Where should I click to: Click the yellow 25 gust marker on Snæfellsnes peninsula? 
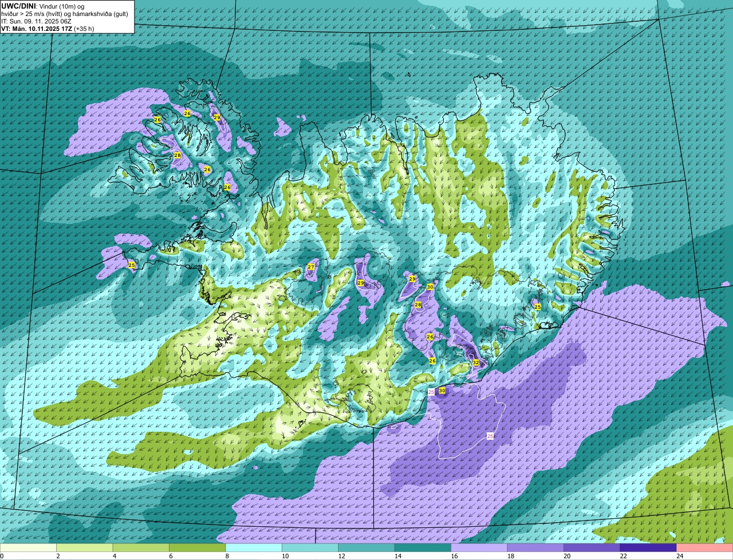tap(132, 265)
